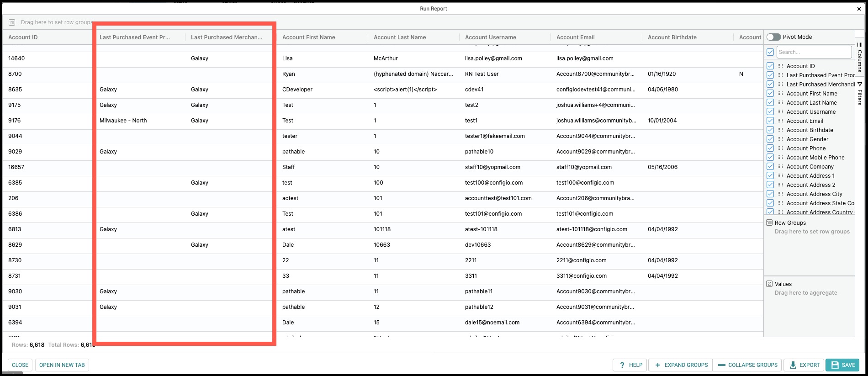Grab the Account ID drag handle in columns panel
This screenshot has width=868, height=376.
coord(780,66)
